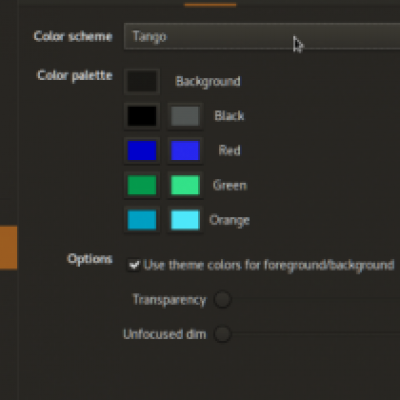
Task: Select the orange highlighted sidebar item
Action: click(8, 247)
